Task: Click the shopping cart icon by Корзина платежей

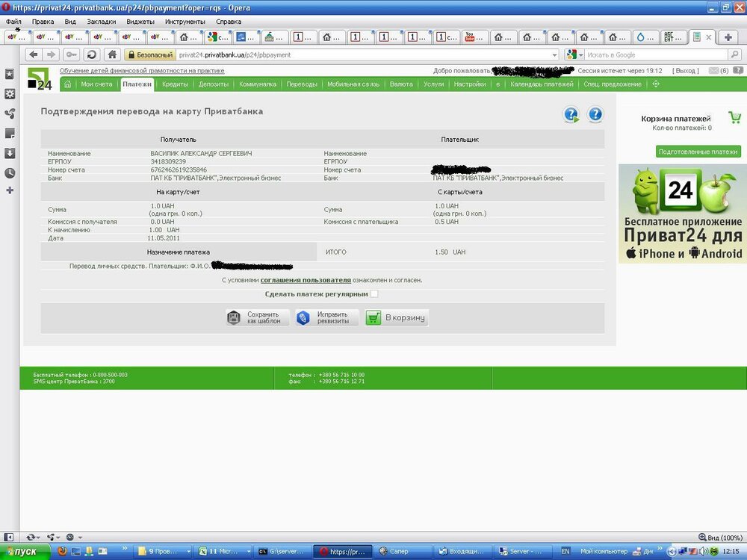Action: [734, 118]
